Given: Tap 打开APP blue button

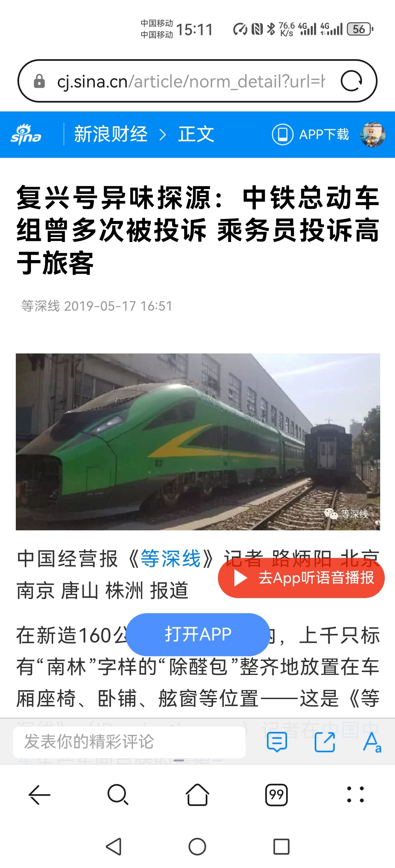Looking at the screenshot, I should (x=198, y=634).
